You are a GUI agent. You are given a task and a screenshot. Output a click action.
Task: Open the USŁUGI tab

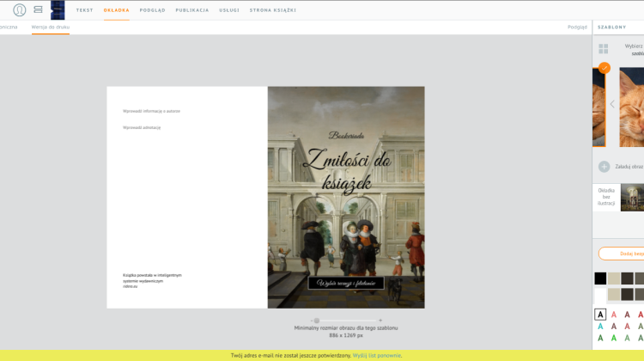click(x=229, y=10)
